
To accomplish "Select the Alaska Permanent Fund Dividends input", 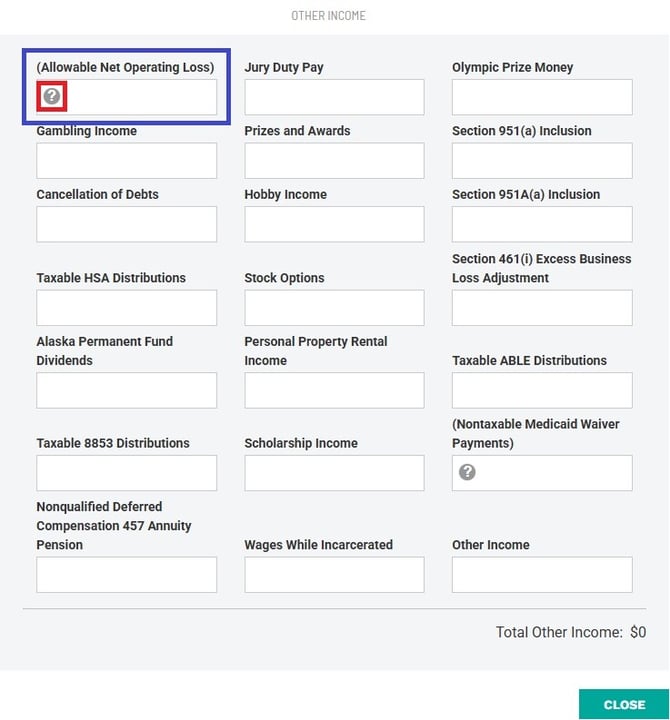I will tap(126, 390).
